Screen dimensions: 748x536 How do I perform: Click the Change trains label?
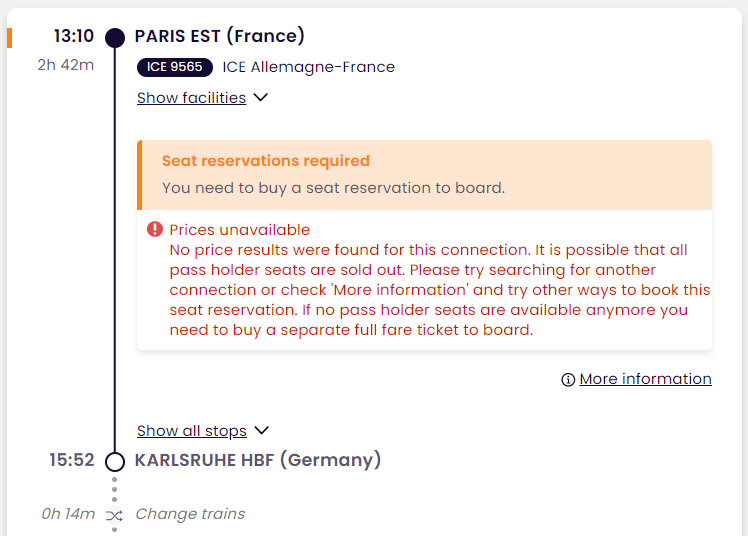pyautogui.click(x=190, y=514)
